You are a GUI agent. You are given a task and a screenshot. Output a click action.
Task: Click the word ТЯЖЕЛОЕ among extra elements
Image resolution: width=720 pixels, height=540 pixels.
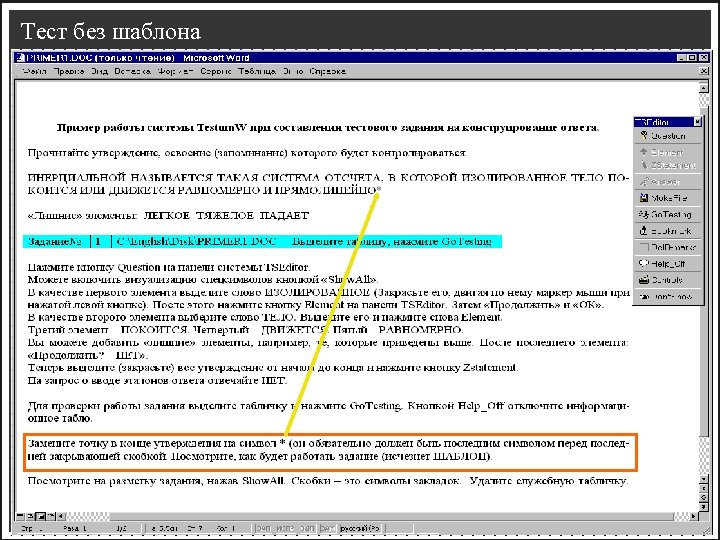[225, 216]
